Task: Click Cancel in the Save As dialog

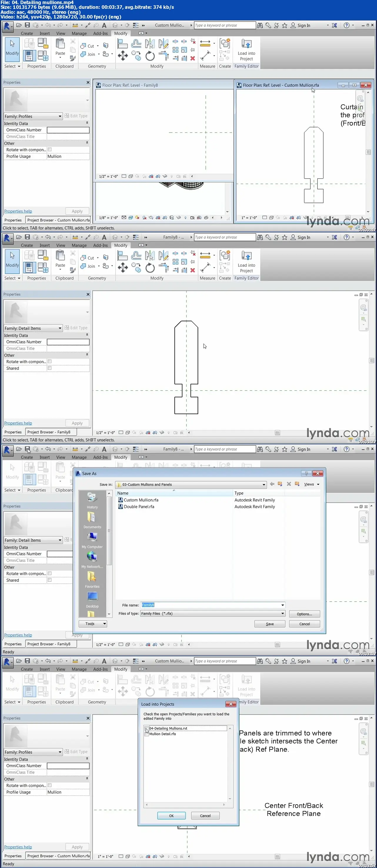Action: (x=304, y=624)
